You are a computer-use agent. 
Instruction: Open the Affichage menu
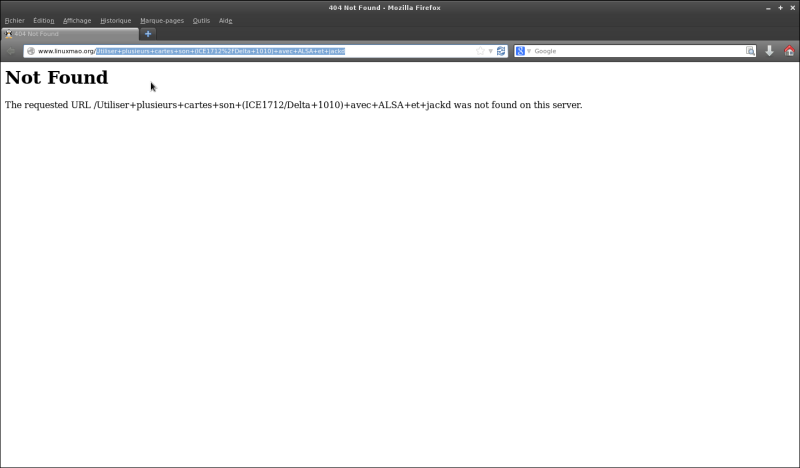[77, 20]
